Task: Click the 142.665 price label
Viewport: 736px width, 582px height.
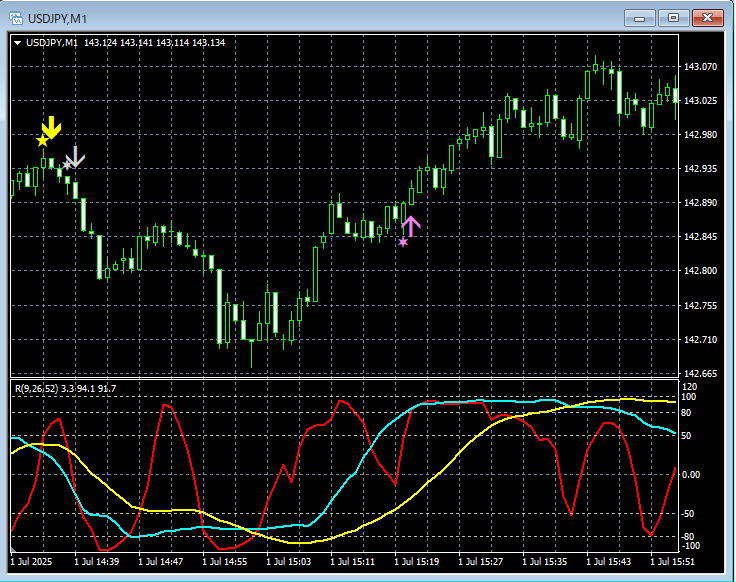Action: [x=700, y=374]
